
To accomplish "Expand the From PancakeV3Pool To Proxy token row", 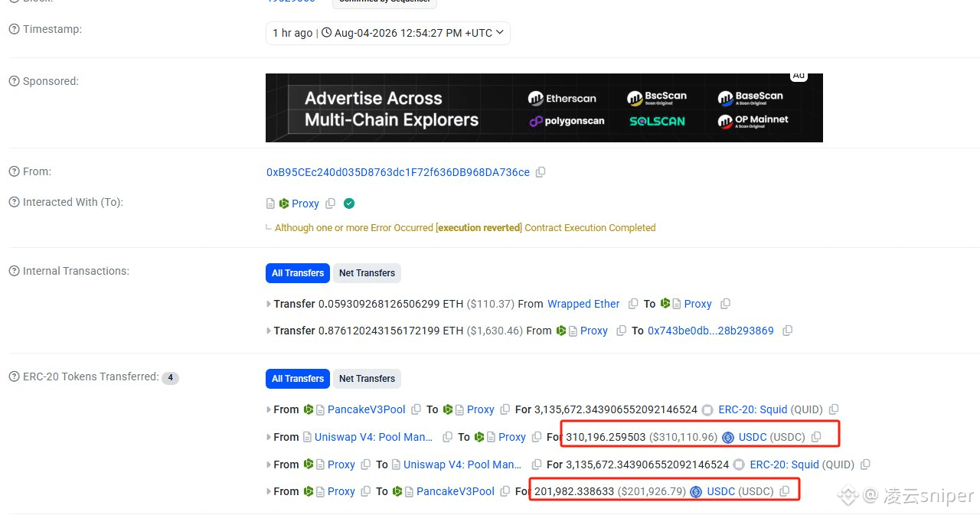I will coord(268,409).
